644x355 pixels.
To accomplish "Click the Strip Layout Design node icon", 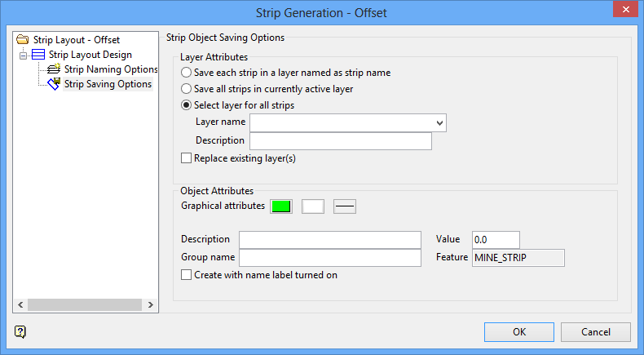I will pos(38,55).
